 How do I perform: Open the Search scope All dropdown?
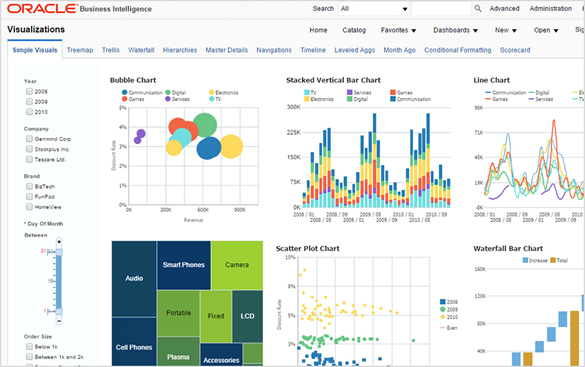pyautogui.click(x=373, y=9)
